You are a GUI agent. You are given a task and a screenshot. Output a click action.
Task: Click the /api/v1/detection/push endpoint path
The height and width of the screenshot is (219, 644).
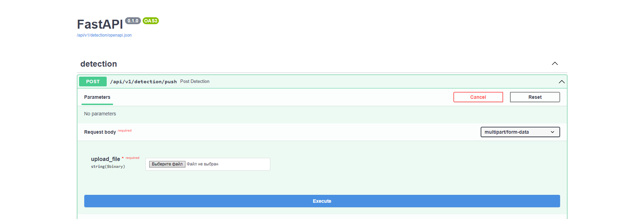point(143,82)
